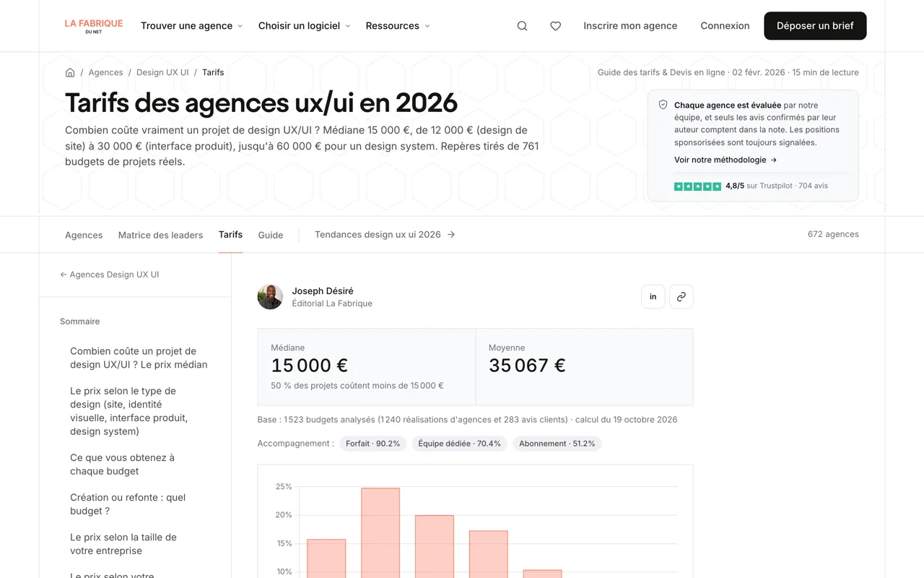The height and width of the screenshot is (578, 924).
Task: Open the search icon in header
Action: pyautogui.click(x=522, y=26)
